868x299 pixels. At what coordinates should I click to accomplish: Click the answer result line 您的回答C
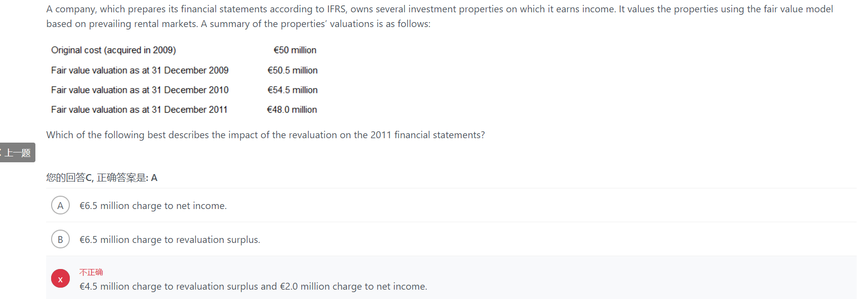click(x=102, y=178)
